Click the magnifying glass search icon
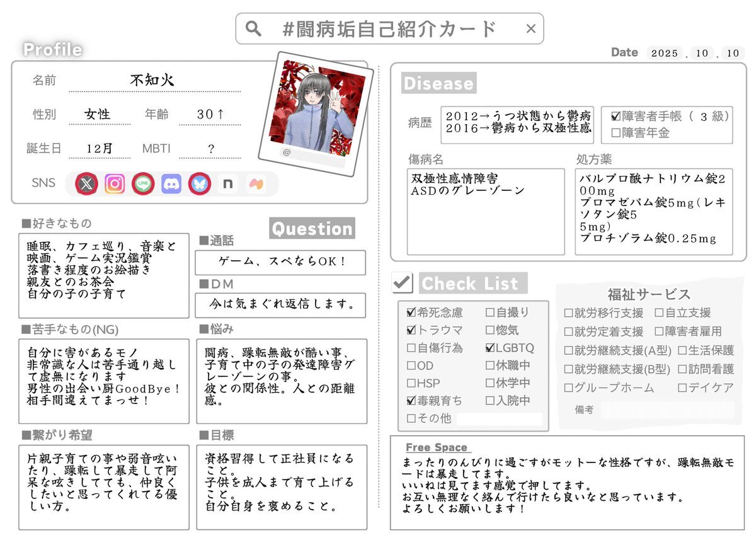756x540 pixels. coord(253,28)
